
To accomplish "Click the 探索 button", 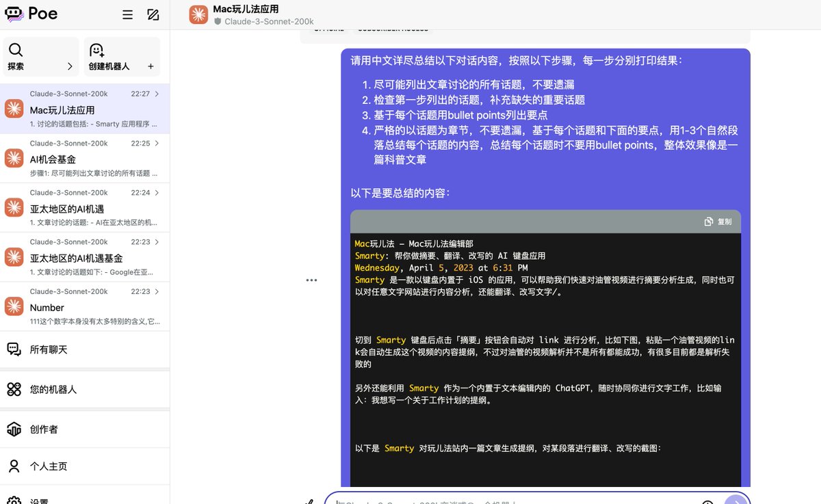I will click(41, 57).
